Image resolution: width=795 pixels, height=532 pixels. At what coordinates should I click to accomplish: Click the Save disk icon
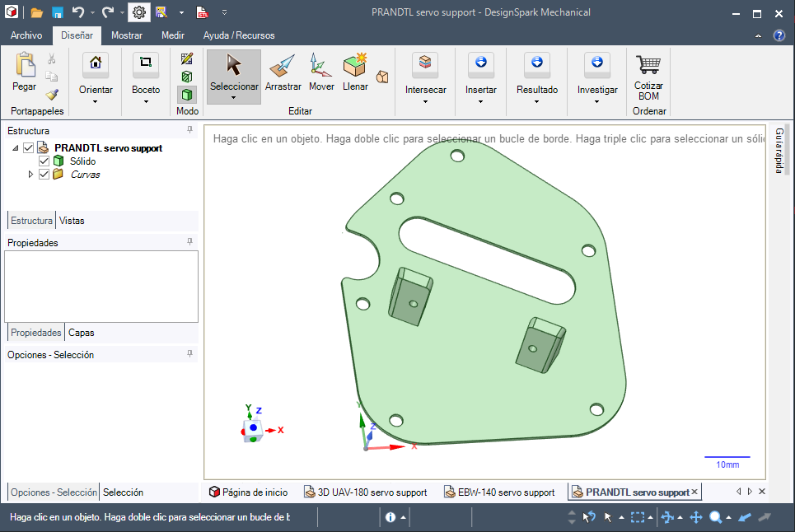tap(58, 12)
